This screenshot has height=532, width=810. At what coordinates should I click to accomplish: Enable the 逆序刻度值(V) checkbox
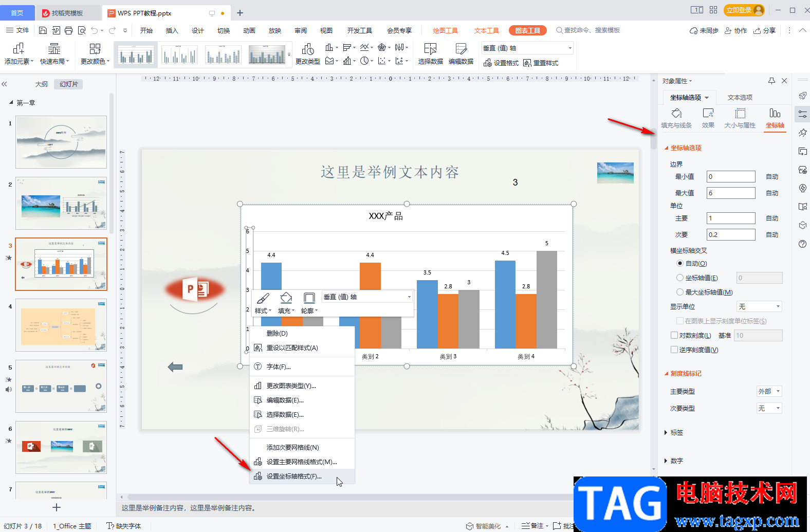(x=674, y=350)
